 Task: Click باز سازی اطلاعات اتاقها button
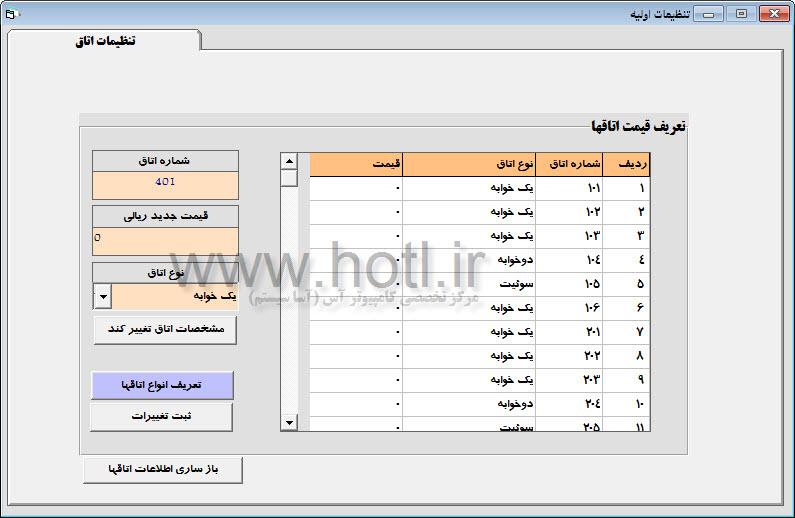click(163, 469)
